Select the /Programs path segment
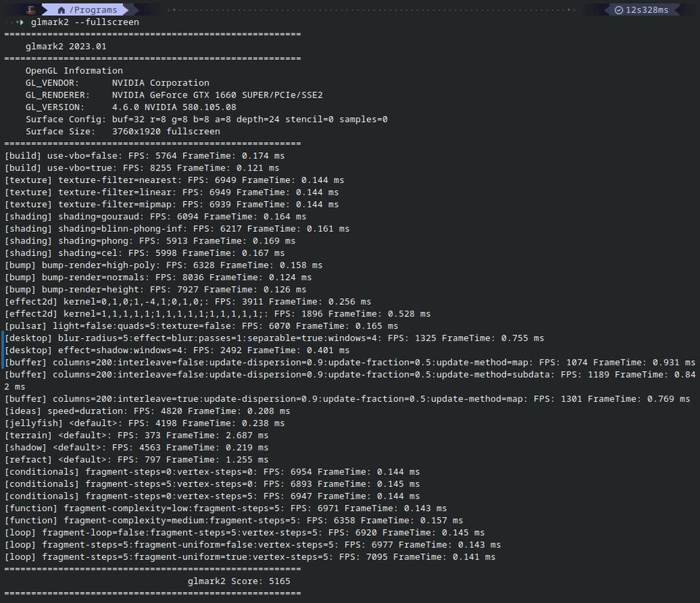The width and height of the screenshot is (700, 603). click(x=85, y=9)
